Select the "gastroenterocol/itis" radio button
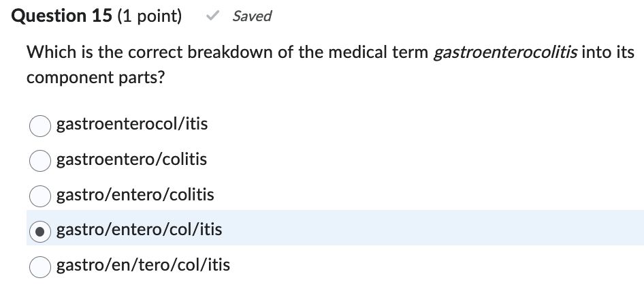This screenshot has width=644, height=289. point(40,125)
